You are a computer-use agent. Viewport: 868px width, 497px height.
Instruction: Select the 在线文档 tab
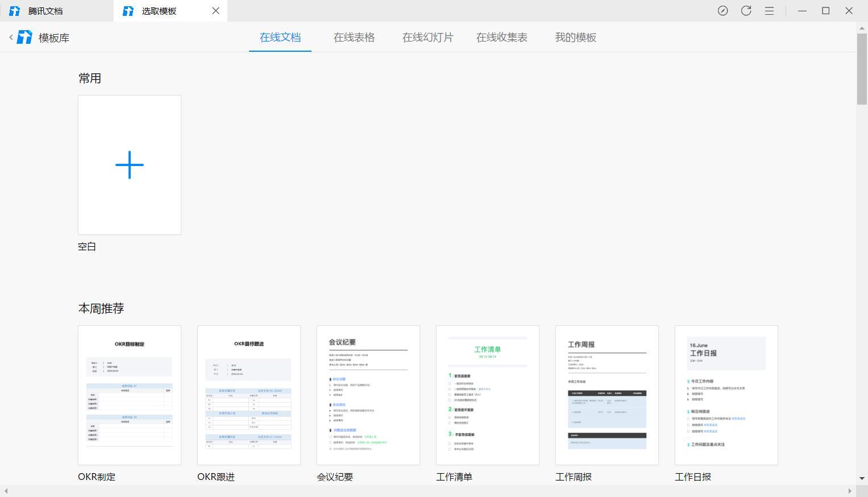click(280, 38)
